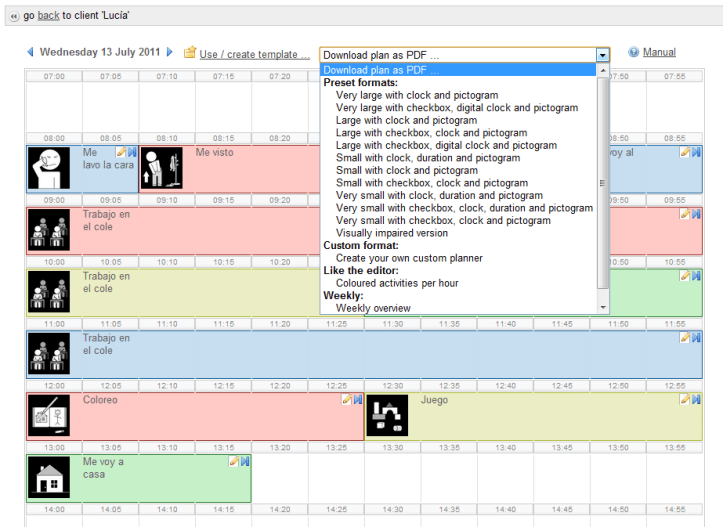
Task: Click the pencil edit icon on Juego
Action: tap(685, 399)
